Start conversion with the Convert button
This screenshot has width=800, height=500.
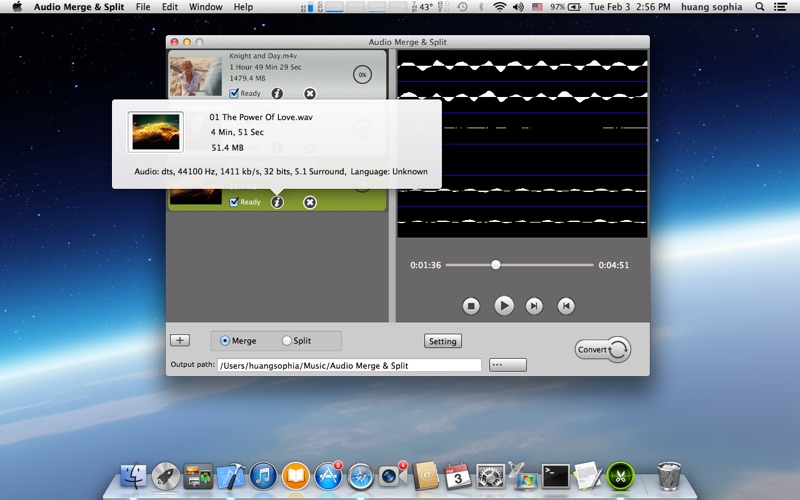tap(602, 349)
